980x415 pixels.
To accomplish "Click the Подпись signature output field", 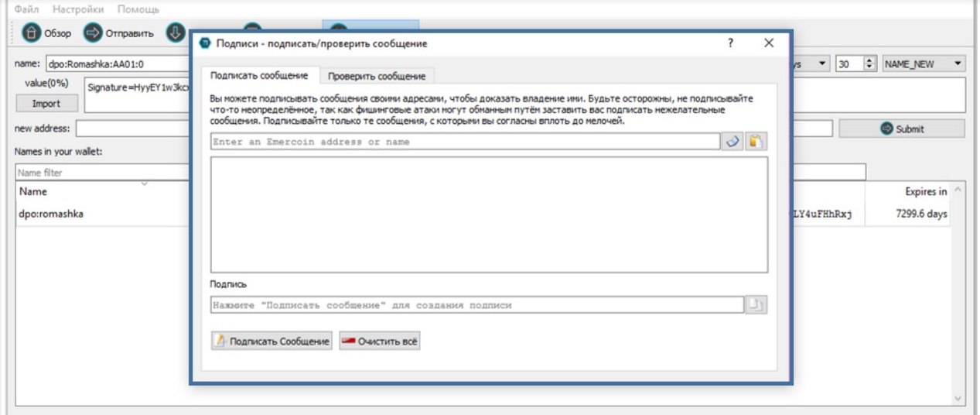I will click(477, 305).
